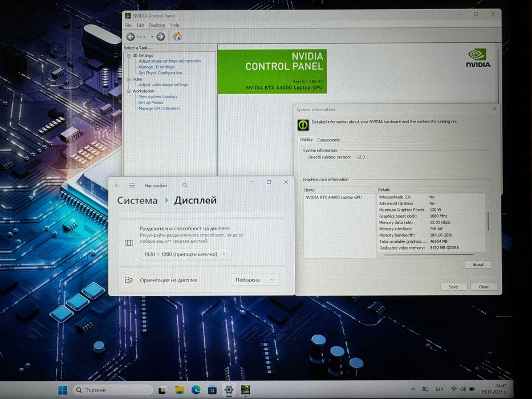Select the Graphics boost clock row
The width and height of the screenshot is (532, 399).
(431, 216)
